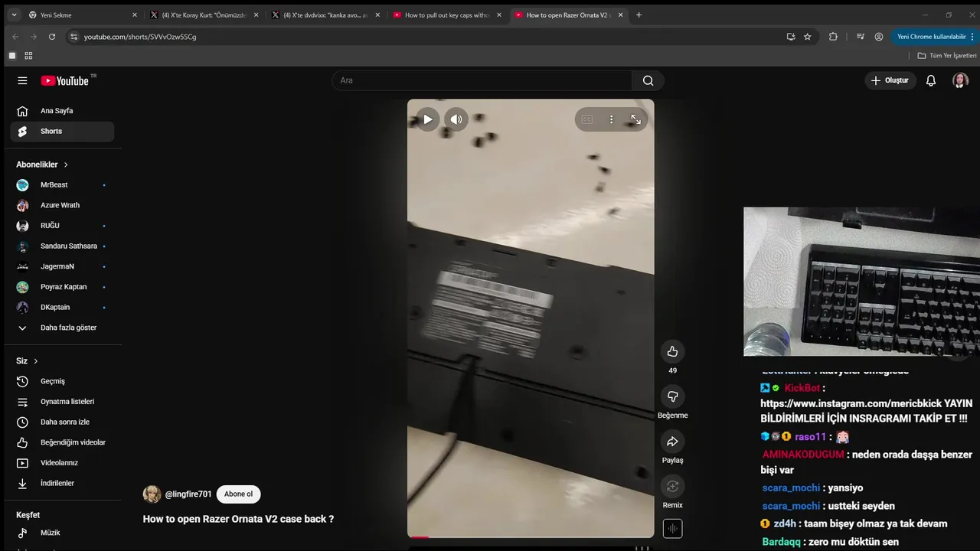Open the media controls icon in toolbar

861,36
